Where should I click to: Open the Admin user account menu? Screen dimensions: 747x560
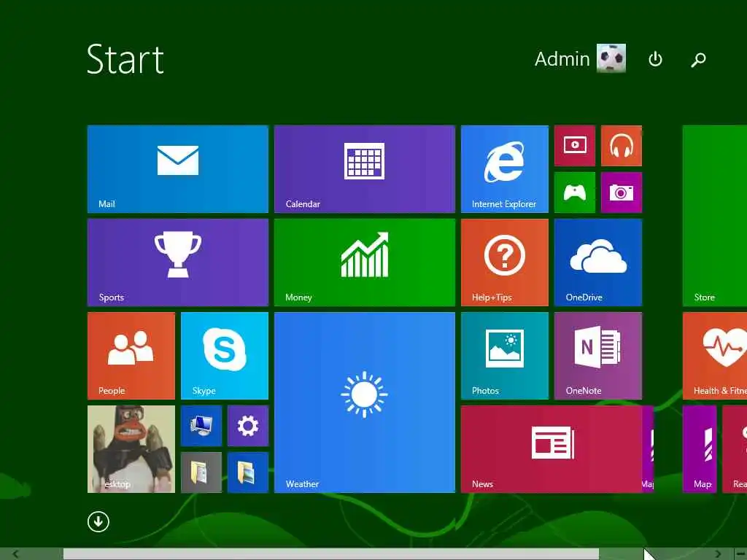(580, 58)
